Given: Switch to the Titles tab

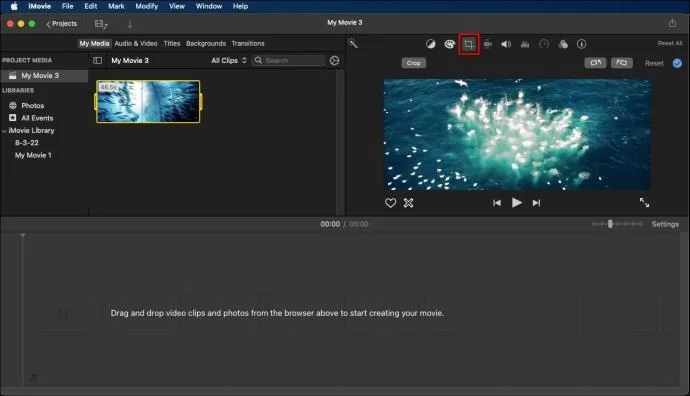Looking at the screenshot, I should tap(172, 44).
